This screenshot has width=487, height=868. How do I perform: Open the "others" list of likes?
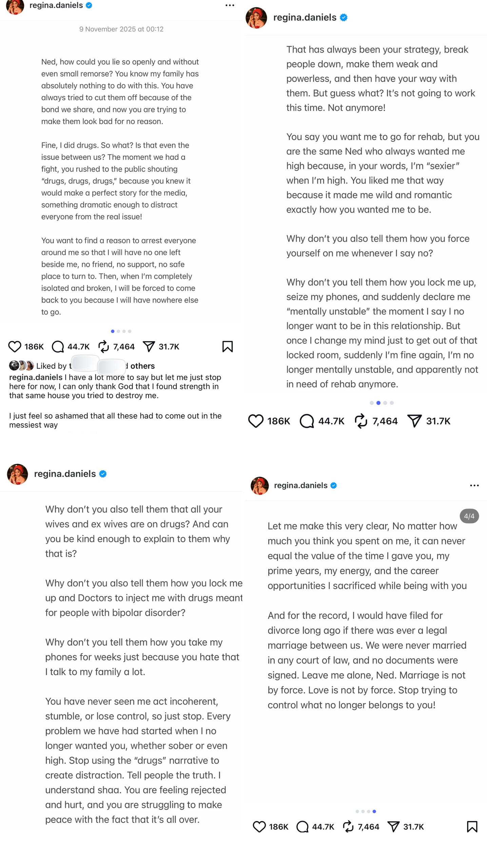(x=142, y=366)
